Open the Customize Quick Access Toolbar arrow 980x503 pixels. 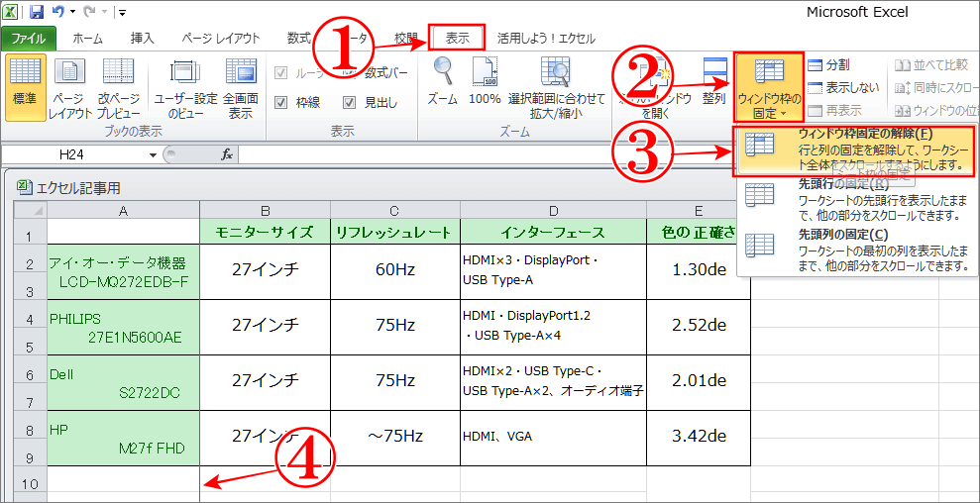click(122, 11)
